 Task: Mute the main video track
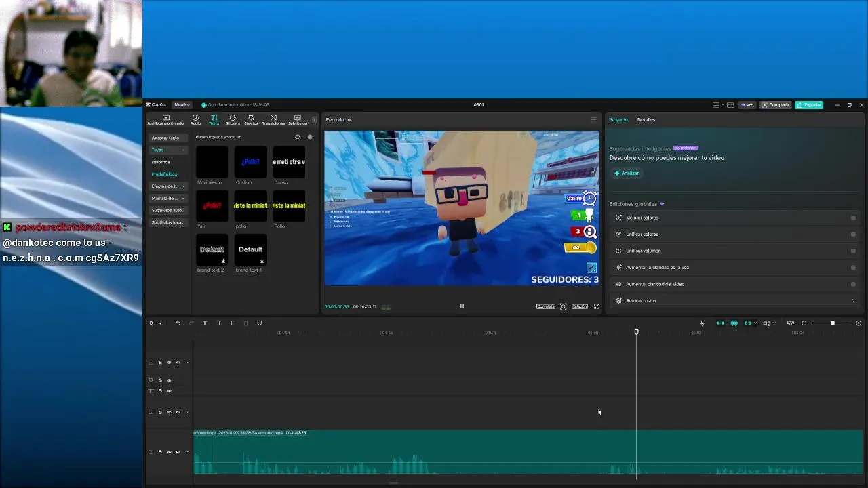178,452
